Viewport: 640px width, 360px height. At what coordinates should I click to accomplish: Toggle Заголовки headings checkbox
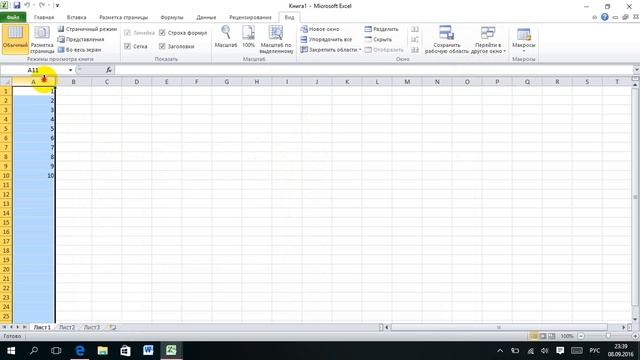coord(162,46)
